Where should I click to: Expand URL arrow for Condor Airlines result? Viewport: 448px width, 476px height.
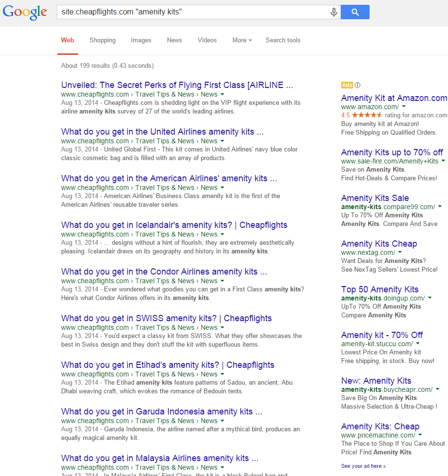(x=222, y=281)
